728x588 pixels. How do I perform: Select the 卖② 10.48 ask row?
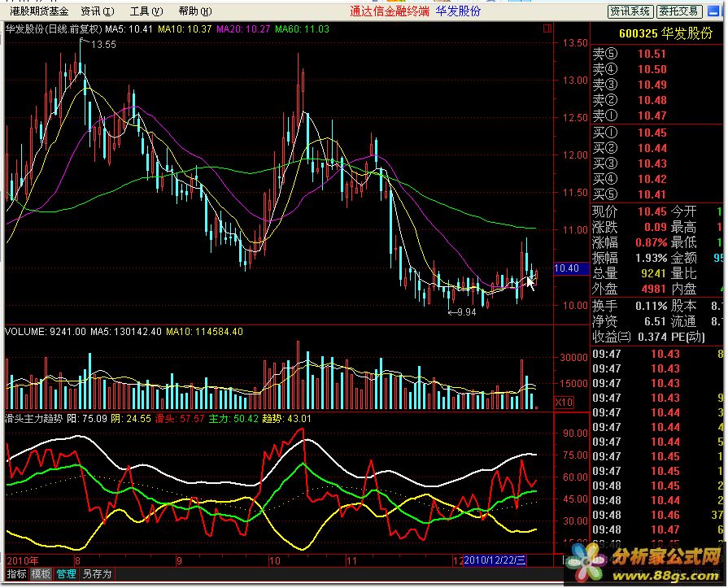click(x=657, y=100)
